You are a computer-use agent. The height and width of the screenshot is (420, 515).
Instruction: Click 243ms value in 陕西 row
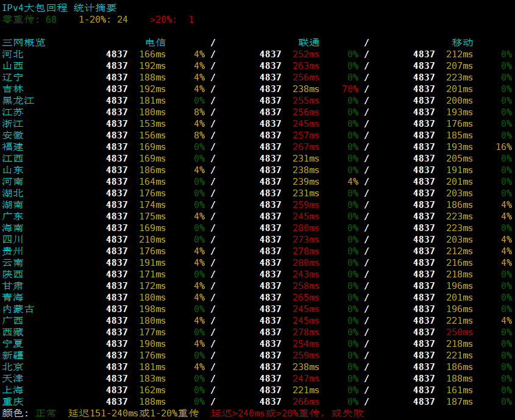tap(306, 274)
